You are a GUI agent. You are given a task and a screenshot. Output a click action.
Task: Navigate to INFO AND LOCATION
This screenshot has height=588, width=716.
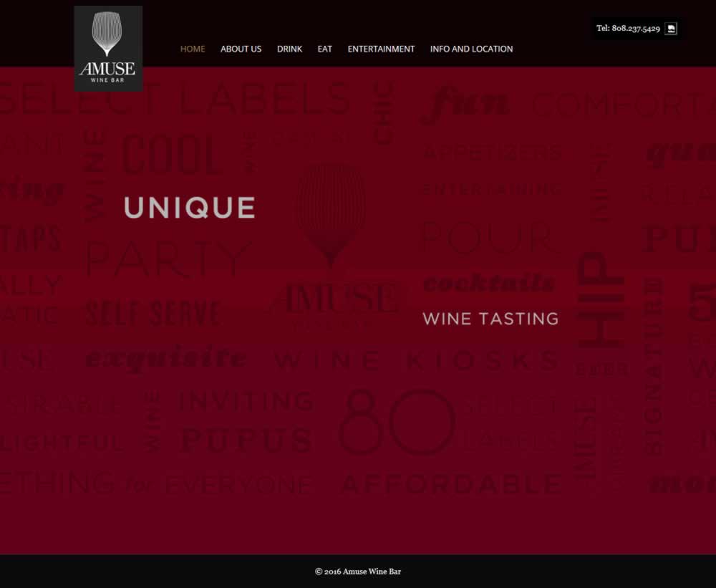click(471, 49)
